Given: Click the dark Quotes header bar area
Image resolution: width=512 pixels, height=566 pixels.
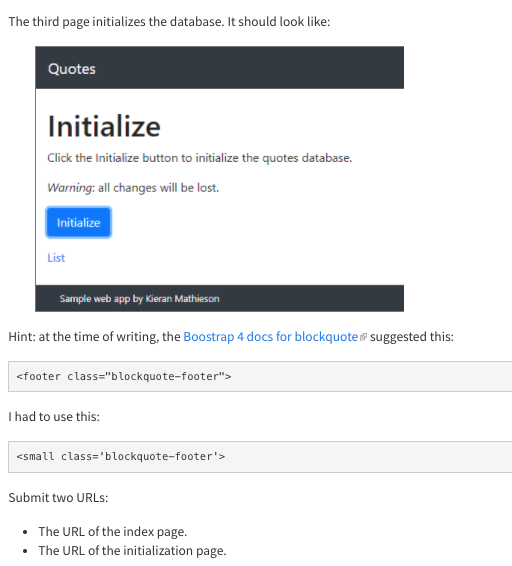Looking at the screenshot, I should pyautogui.click(x=220, y=68).
